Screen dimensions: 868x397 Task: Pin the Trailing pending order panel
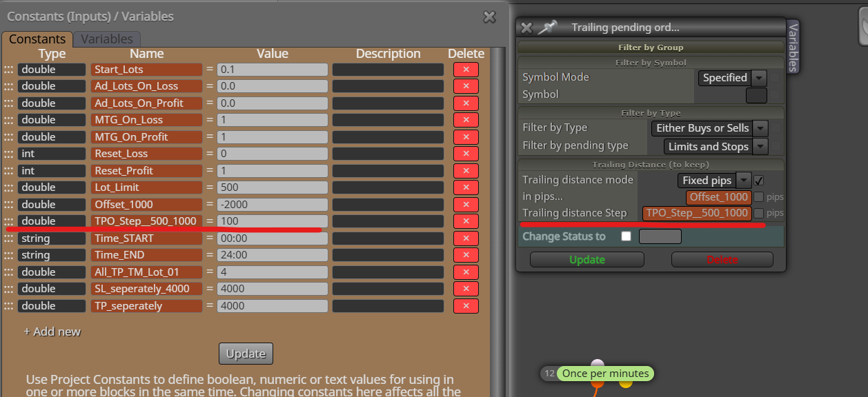point(548,28)
